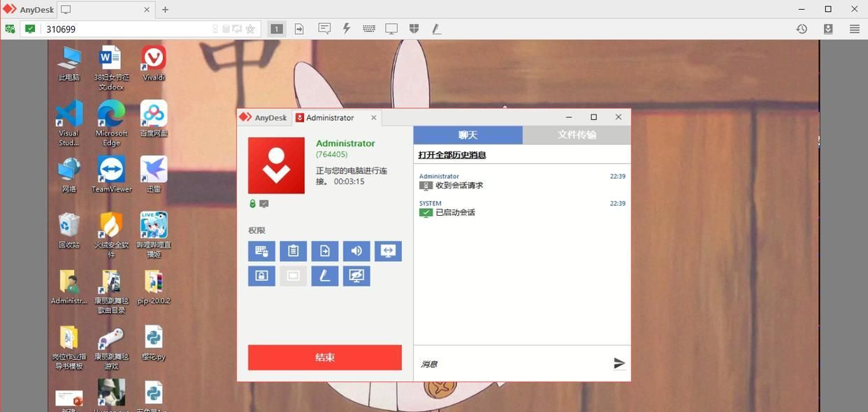This screenshot has height=412, width=868.
Task: Click the download install icon at top right
Action: (x=828, y=29)
